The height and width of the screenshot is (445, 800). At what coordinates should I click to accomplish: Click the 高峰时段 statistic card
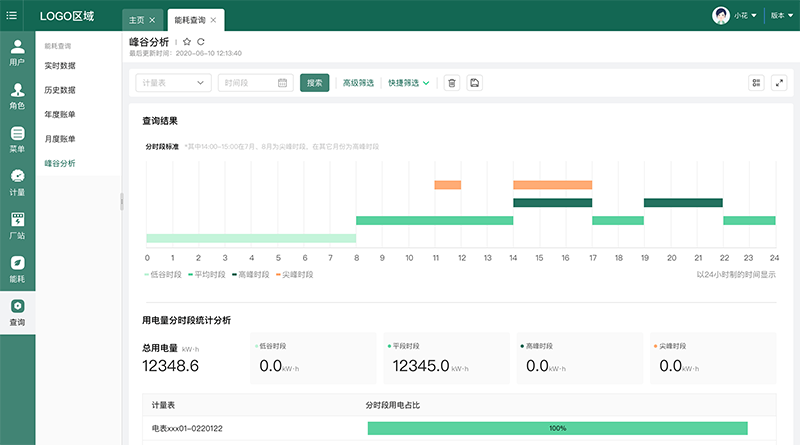[580, 358]
